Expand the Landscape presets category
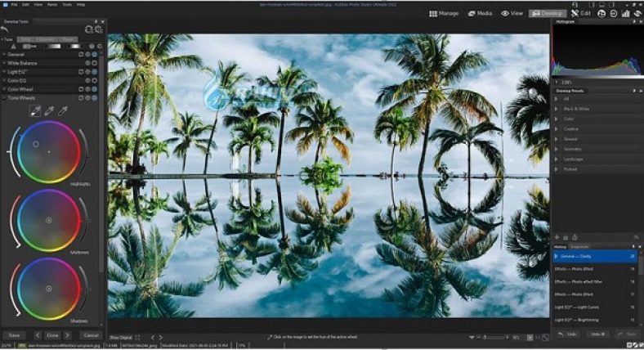Screen dimensions: 644x350 557,159
